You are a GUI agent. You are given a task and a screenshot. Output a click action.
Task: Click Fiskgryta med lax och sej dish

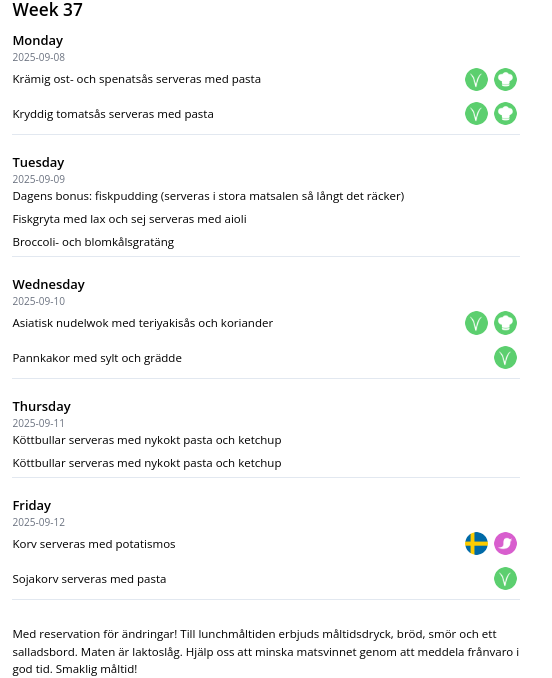click(130, 219)
